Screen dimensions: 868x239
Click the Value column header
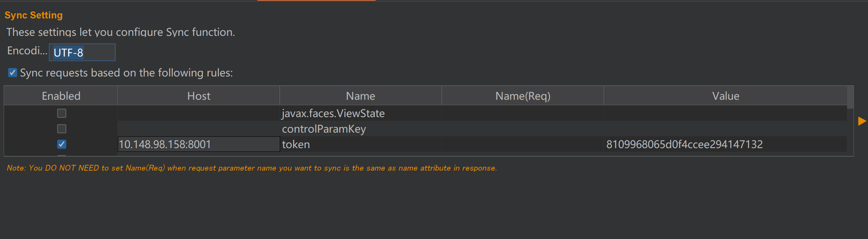[x=726, y=96]
